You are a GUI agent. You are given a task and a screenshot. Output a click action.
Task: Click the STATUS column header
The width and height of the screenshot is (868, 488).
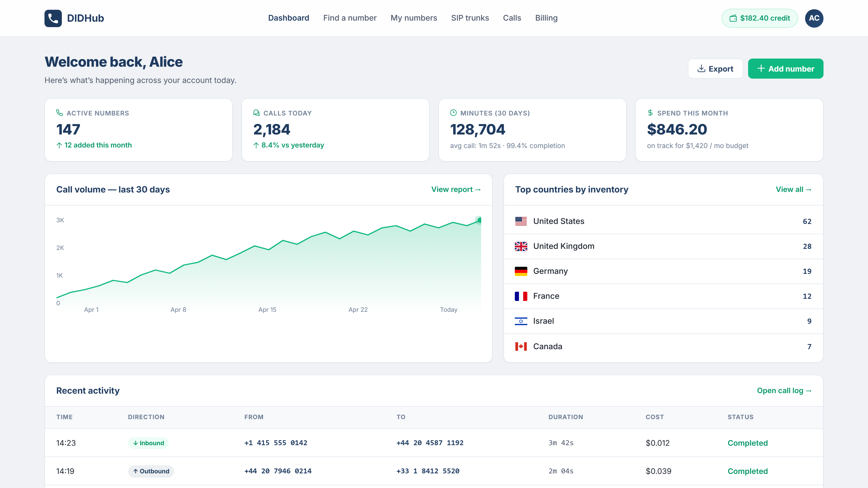tap(740, 417)
